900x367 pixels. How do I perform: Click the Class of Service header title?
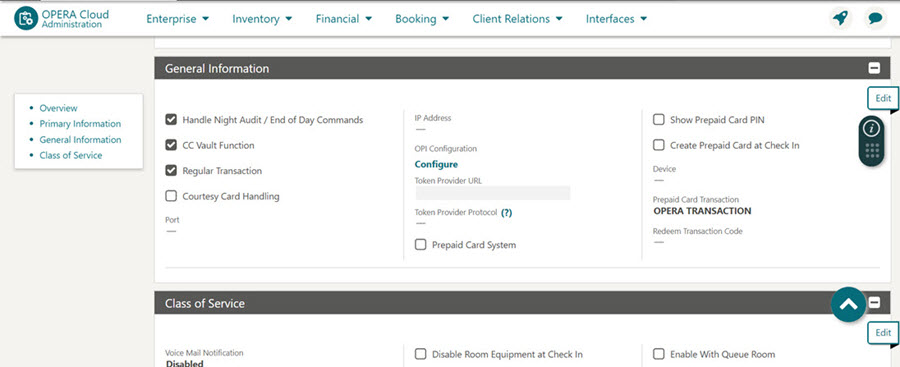205,303
